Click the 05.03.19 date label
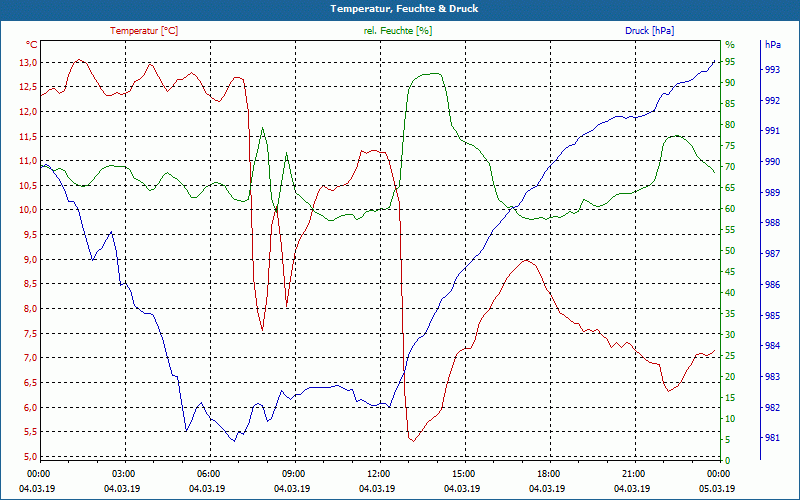 tap(717, 489)
